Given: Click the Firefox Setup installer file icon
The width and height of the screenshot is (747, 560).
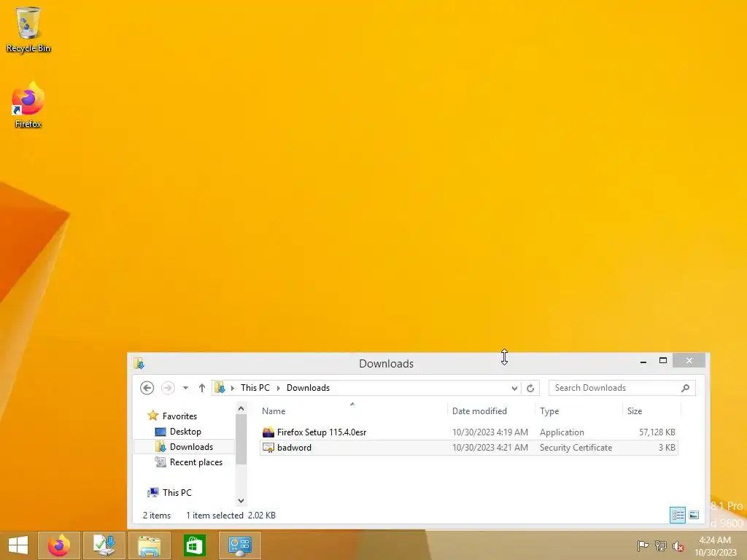Looking at the screenshot, I should (x=268, y=432).
